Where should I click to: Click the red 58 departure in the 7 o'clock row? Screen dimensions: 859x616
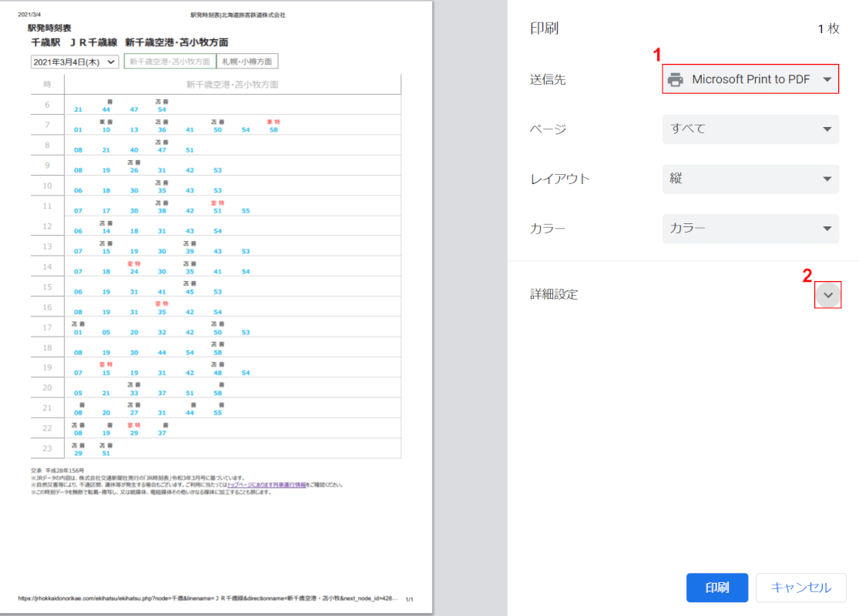point(273,130)
